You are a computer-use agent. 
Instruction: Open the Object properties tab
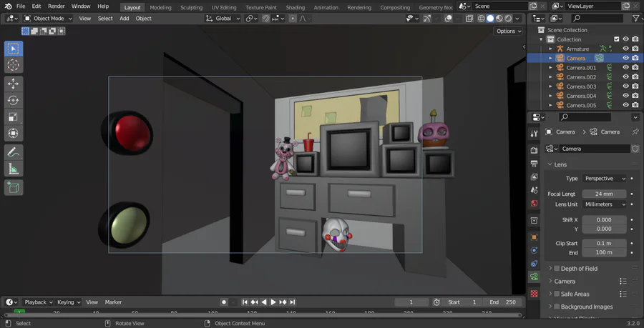[534, 237]
